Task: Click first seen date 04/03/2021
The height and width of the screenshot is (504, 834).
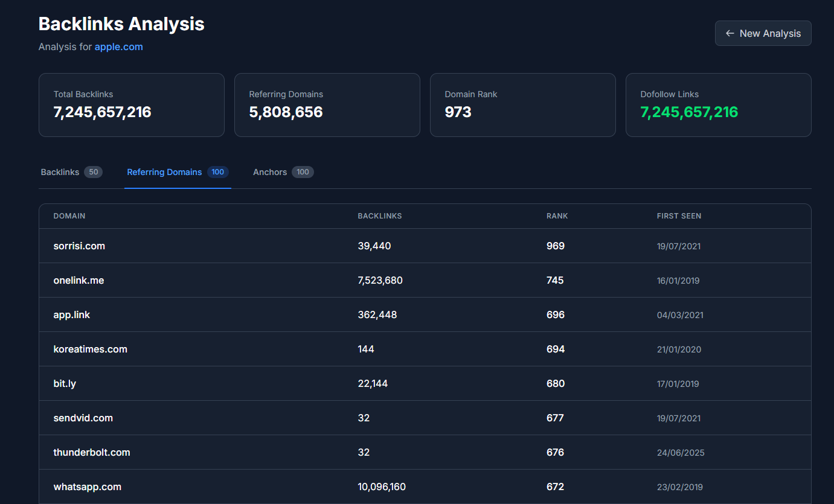Action: point(680,315)
